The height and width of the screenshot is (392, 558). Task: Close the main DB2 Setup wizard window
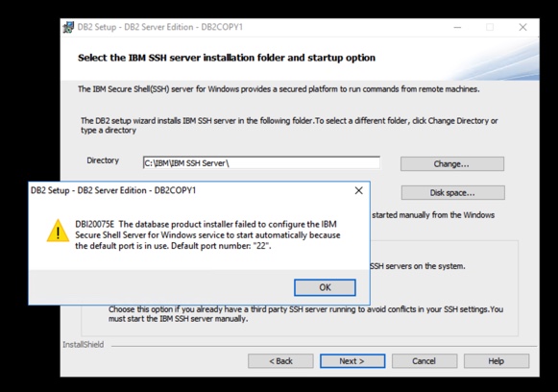tap(522, 28)
